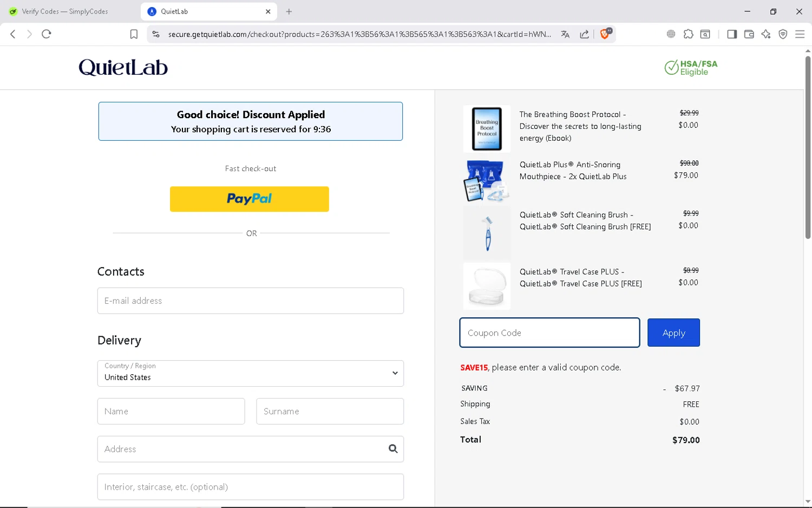
Task: Switch to the Verify Codes — SimplyCodes tab
Action: [x=65, y=11]
